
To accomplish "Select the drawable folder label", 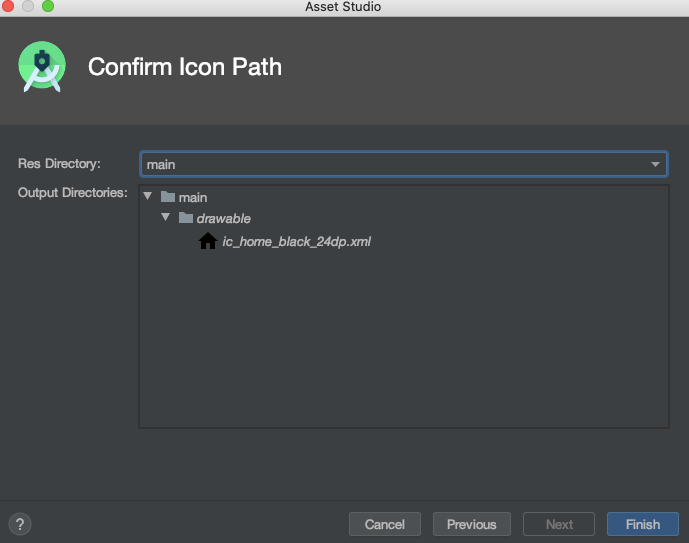I will pos(224,218).
